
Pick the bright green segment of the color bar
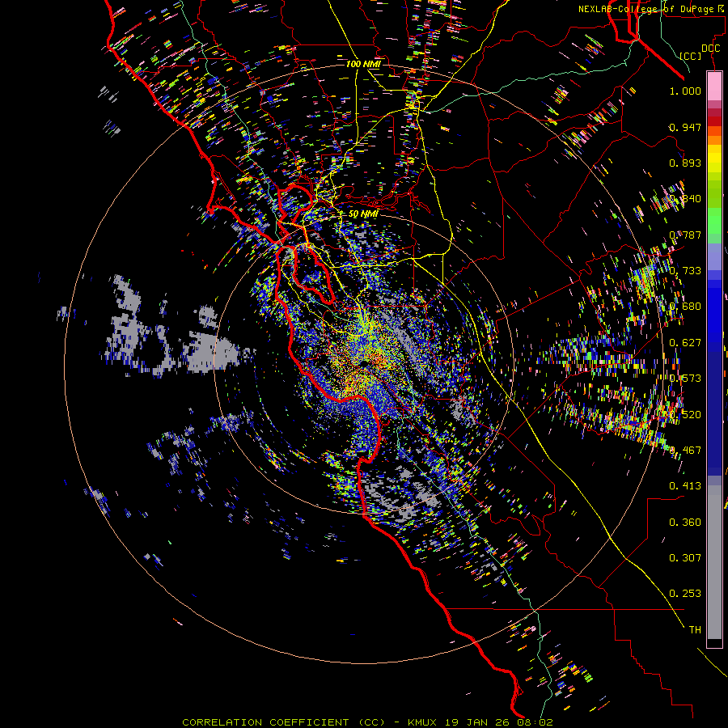(714, 219)
